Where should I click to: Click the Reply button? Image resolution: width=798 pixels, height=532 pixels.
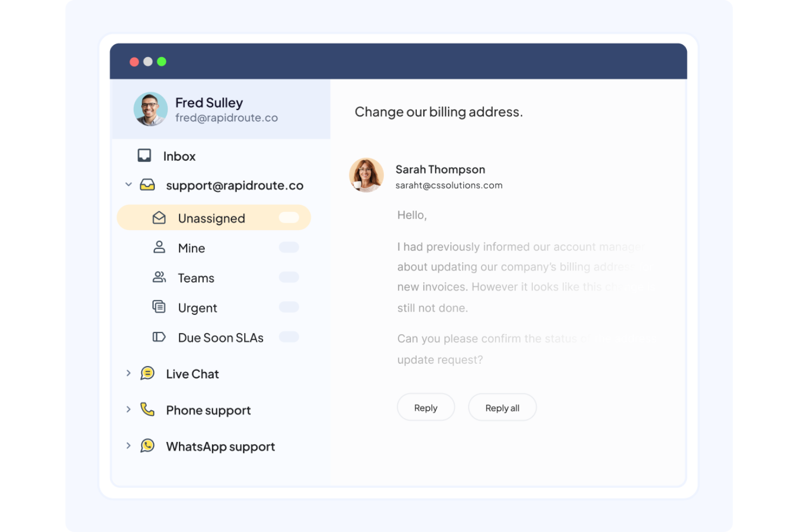point(425,407)
